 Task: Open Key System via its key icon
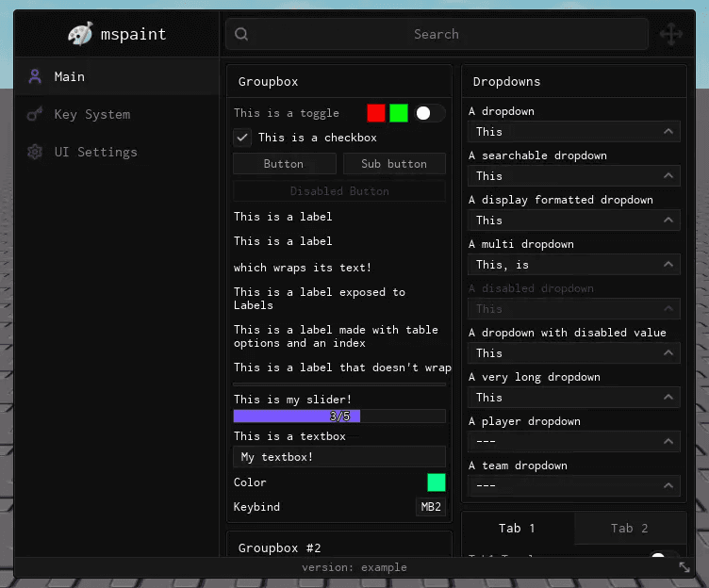35,114
